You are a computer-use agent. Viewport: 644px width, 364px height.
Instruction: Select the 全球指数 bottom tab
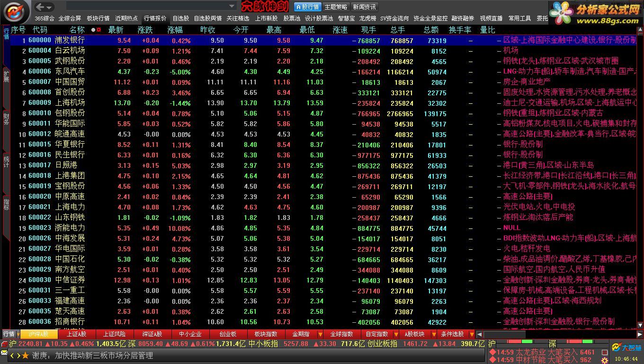[341, 334]
